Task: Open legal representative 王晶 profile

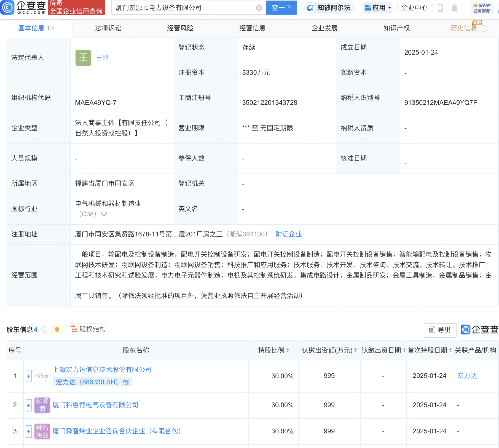Action: [x=102, y=58]
